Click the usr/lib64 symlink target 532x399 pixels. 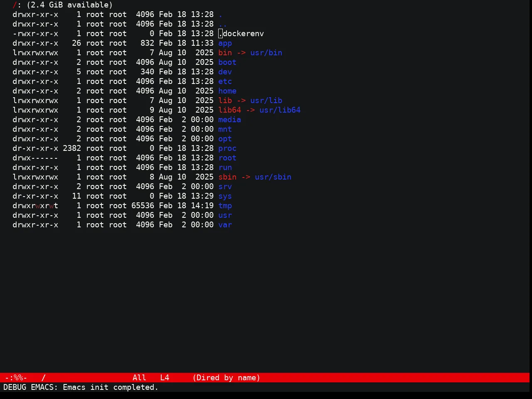(280, 110)
